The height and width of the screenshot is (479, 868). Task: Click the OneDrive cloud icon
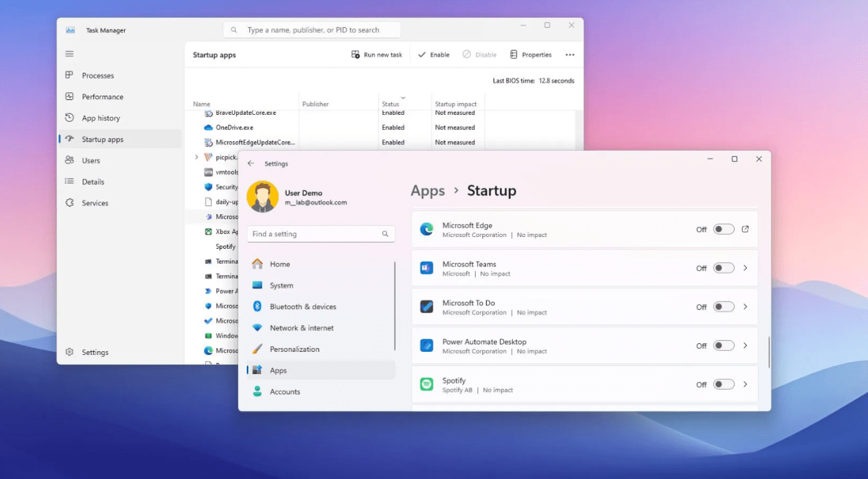coord(208,128)
